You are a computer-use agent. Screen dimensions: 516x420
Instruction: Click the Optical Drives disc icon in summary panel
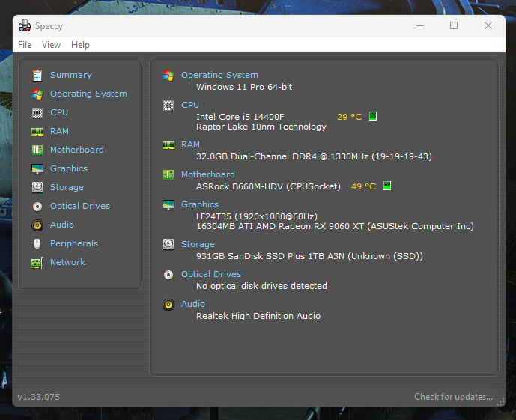pyautogui.click(x=169, y=274)
